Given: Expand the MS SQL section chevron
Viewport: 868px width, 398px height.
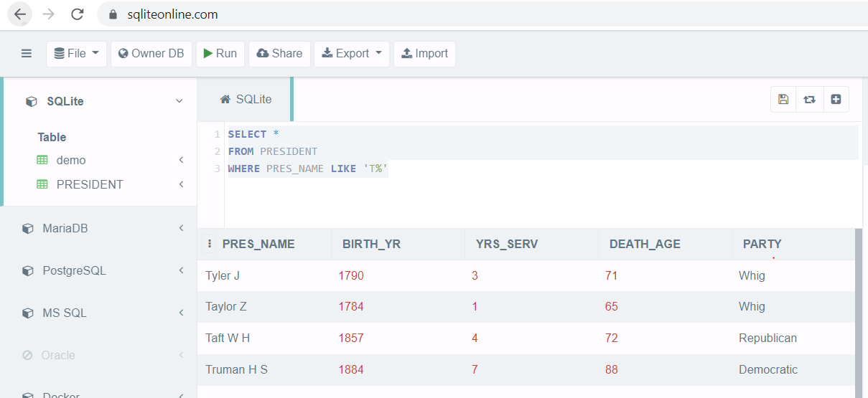Looking at the screenshot, I should (182, 313).
